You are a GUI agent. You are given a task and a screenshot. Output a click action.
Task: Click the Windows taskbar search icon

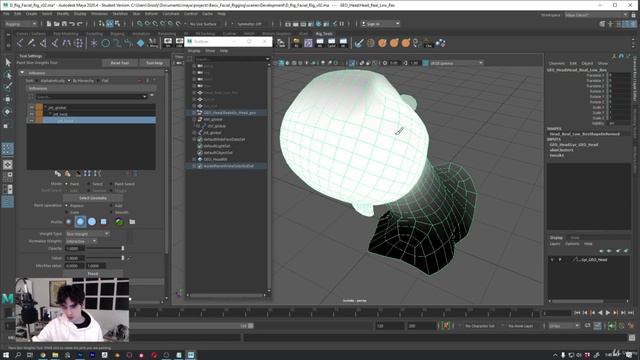(18, 355)
